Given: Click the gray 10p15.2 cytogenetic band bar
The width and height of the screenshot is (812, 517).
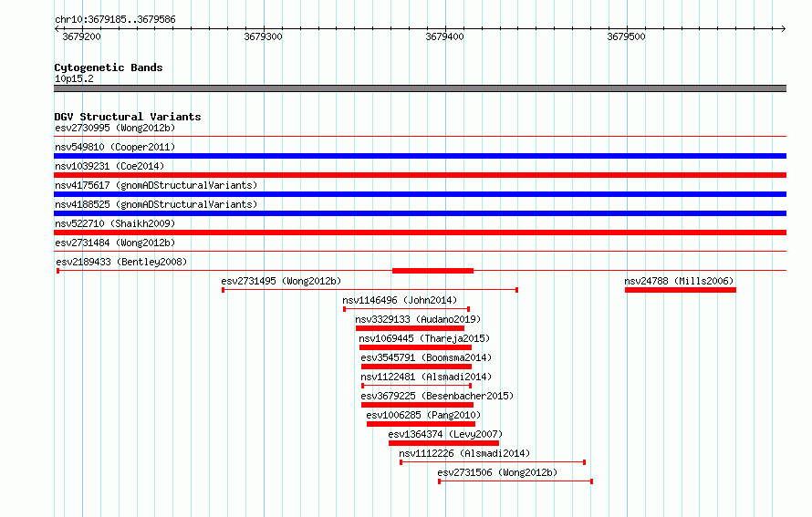Looking at the screenshot, I should [420, 88].
